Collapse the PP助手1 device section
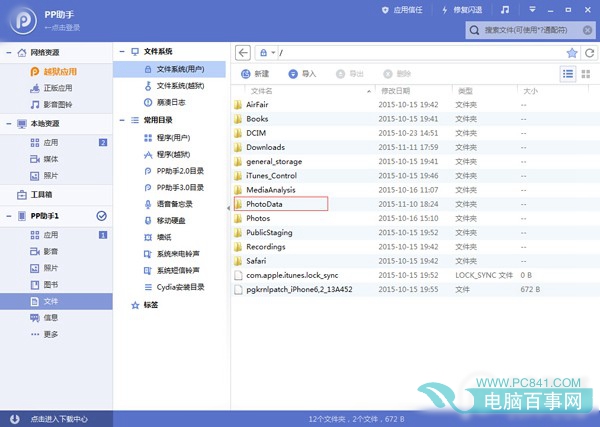 pos(9,216)
